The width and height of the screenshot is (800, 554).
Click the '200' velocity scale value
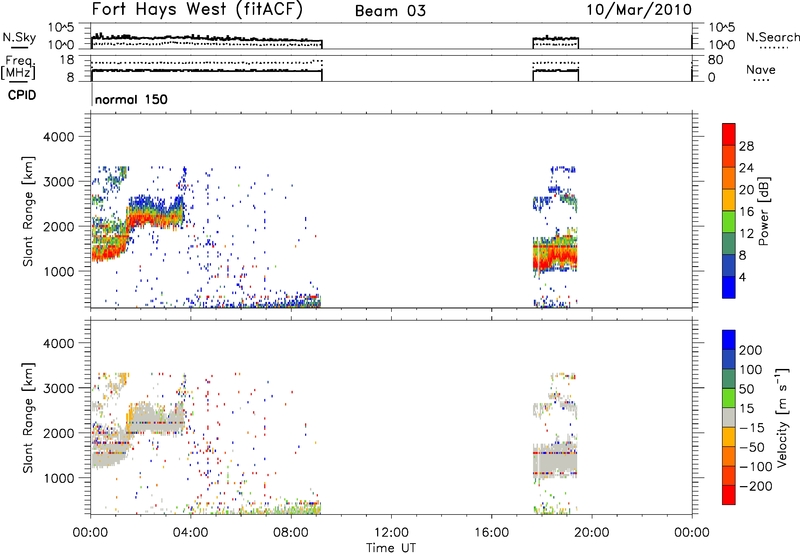coord(751,350)
